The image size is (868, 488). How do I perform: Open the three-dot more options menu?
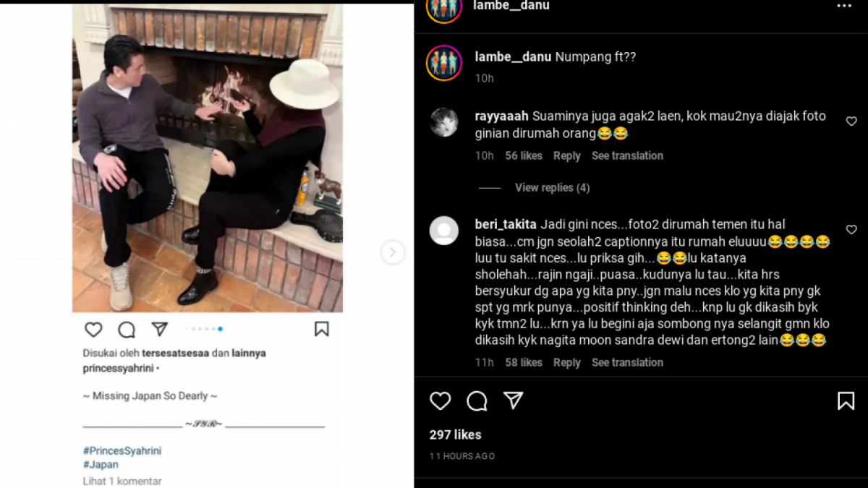coord(844,6)
